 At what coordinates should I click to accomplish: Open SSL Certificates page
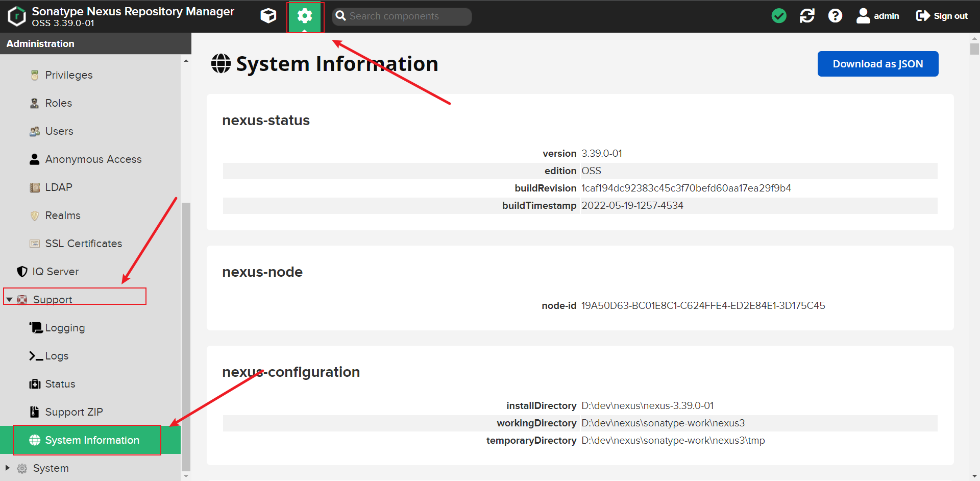click(x=84, y=244)
